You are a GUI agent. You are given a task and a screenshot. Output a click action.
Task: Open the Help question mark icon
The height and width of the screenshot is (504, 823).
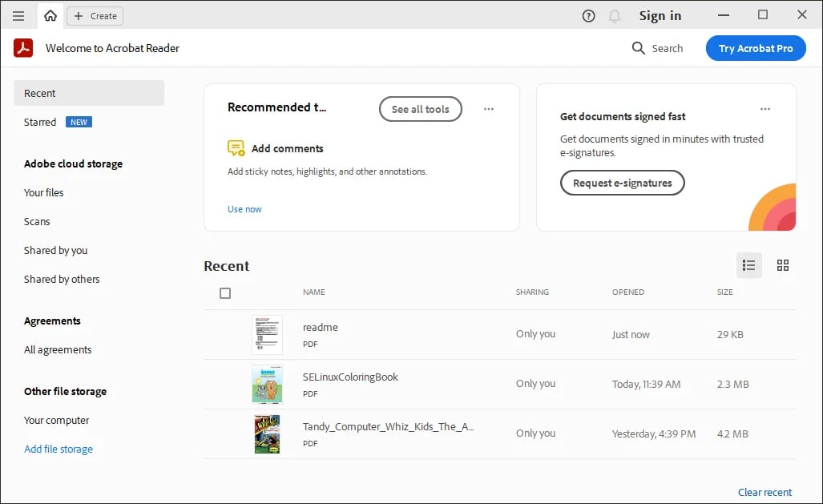click(x=588, y=16)
